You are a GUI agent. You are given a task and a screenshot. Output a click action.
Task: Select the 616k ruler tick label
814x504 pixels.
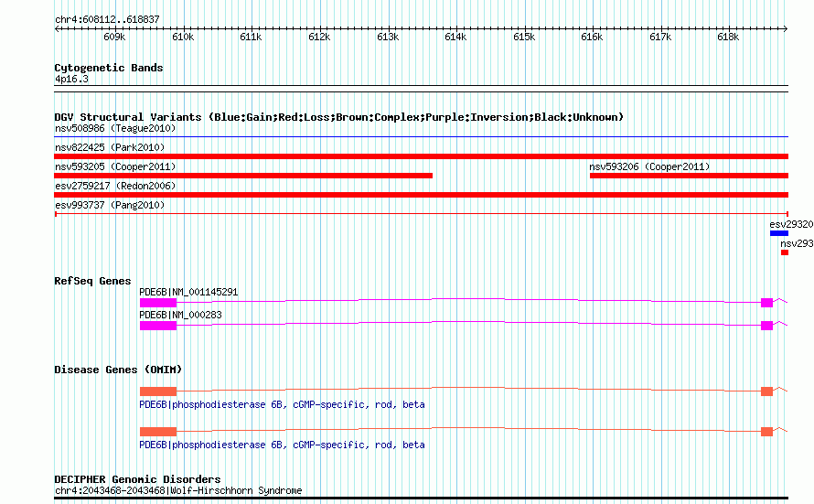(x=592, y=37)
